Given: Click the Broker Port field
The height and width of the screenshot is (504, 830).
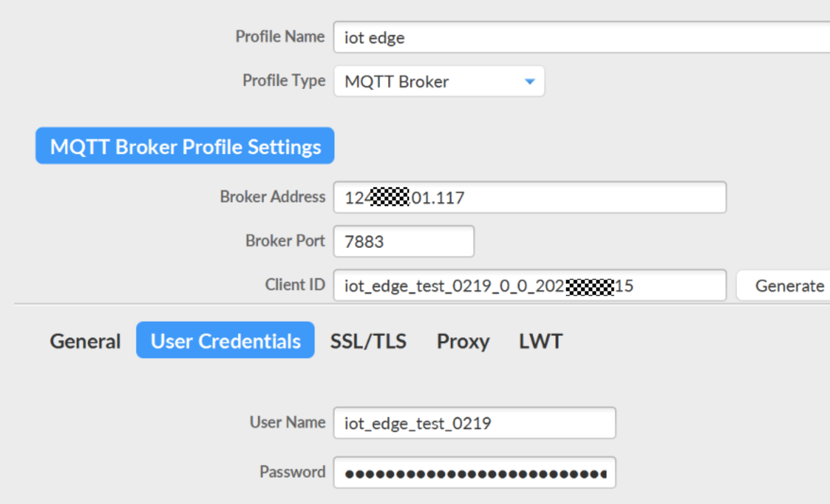Looking at the screenshot, I should click(x=403, y=241).
